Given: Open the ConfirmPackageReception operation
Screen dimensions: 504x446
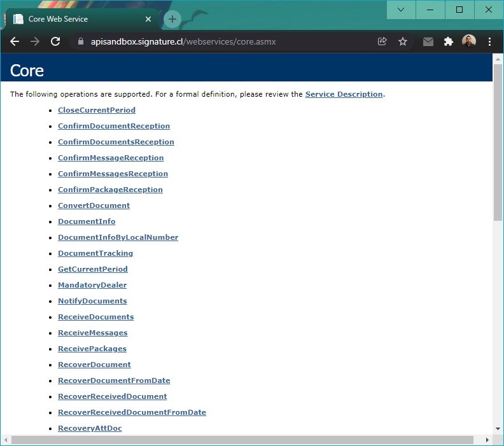Looking at the screenshot, I should [110, 190].
